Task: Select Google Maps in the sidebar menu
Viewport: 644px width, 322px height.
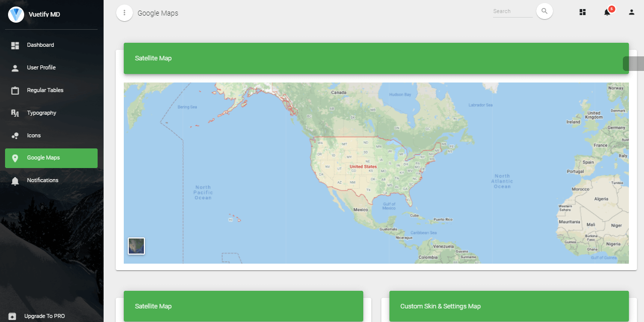Action: pyautogui.click(x=43, y=158)
